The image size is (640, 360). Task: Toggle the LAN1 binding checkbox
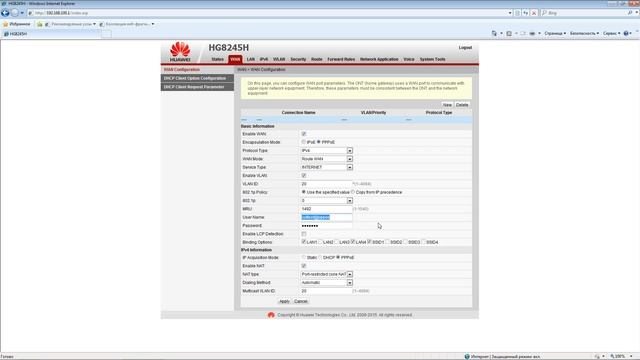point(304,242)
